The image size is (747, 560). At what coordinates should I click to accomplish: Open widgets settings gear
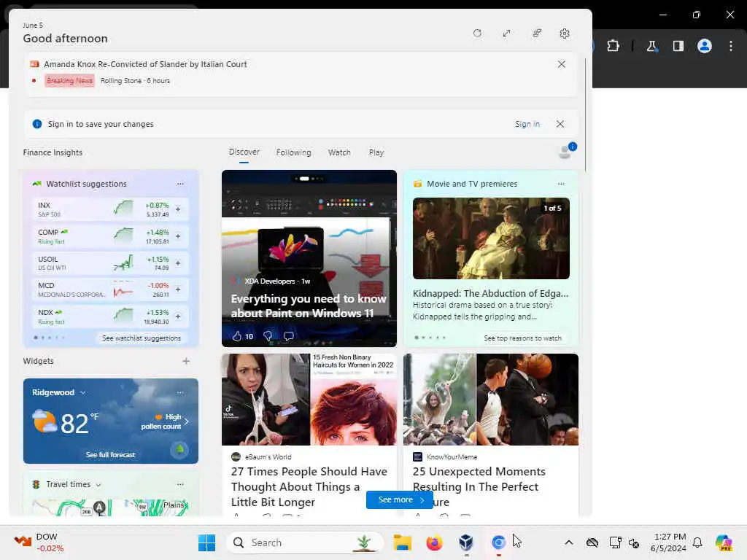point(565,34)
